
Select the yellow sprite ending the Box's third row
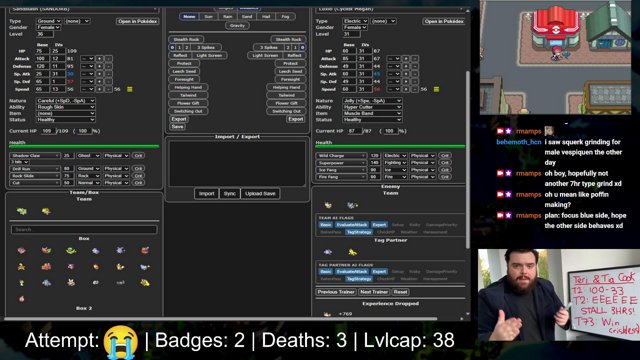click(x=145, y=282)
